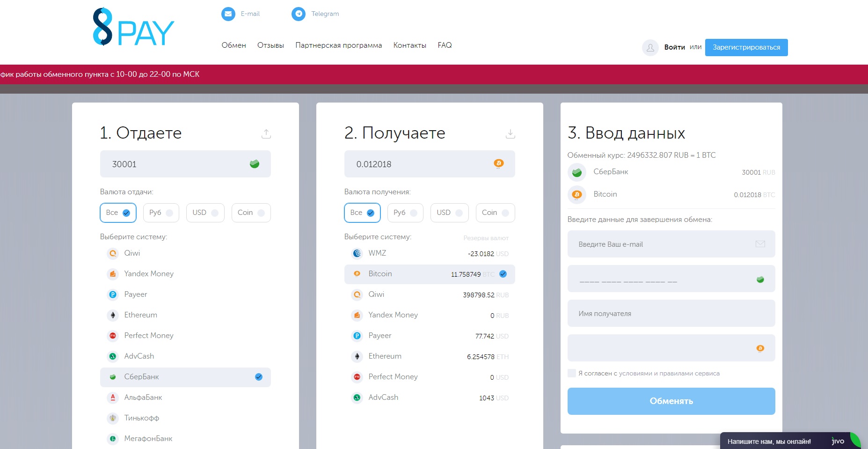This screenshot has height=449, width=868.
Task: Click the Qiwi icon in Получаете list
Action: [x=357, y=294]
